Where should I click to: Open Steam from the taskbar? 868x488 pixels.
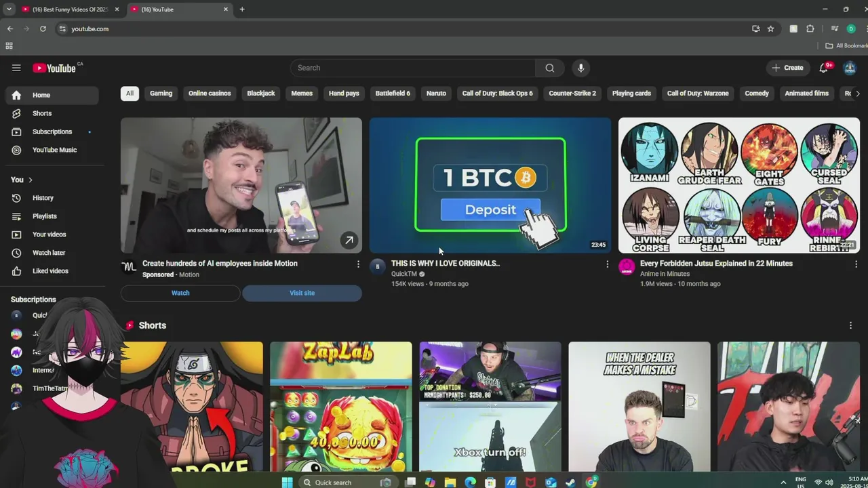coord(571,482)
